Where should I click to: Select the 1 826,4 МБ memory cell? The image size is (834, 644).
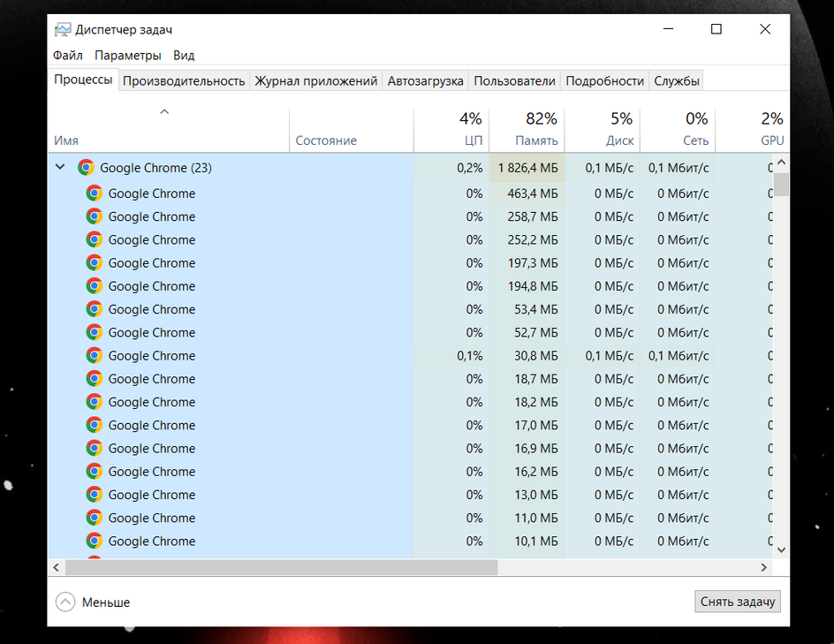(527, 168)
